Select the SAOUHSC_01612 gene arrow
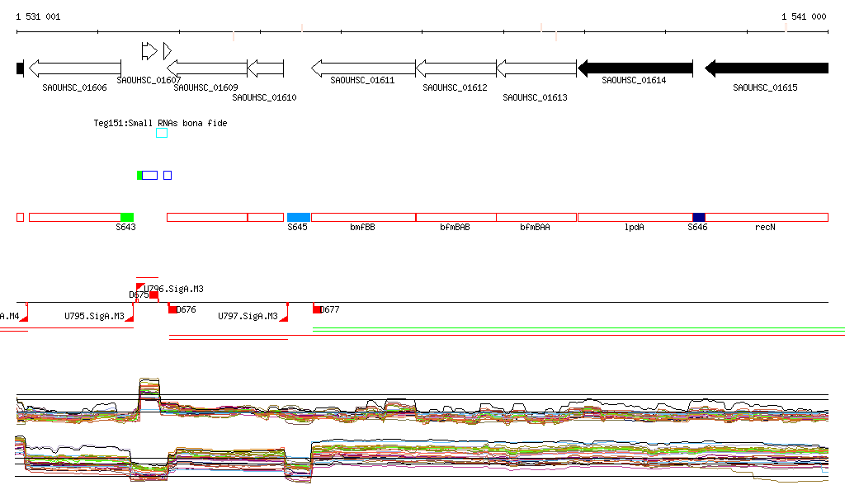Image resolution: width=845 pixels, height=504 pixels. (456, 68)
